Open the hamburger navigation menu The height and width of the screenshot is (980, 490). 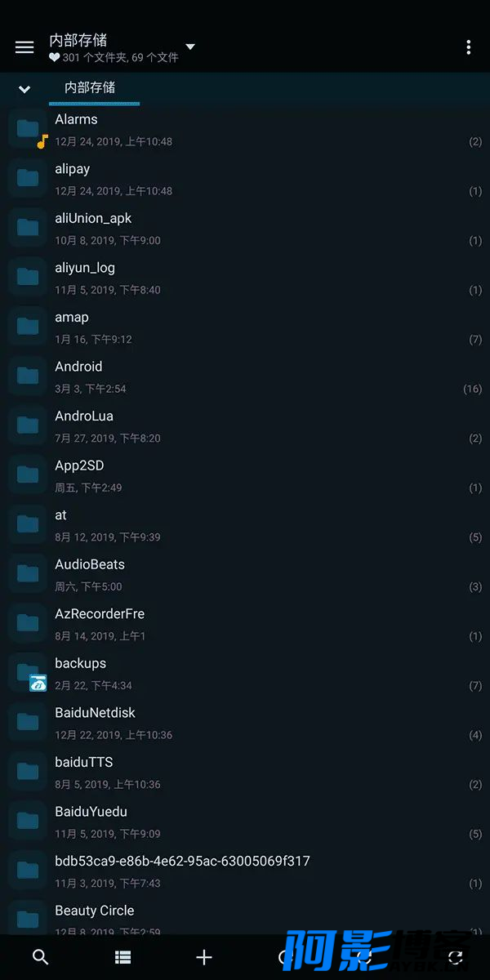pos(24,47)
